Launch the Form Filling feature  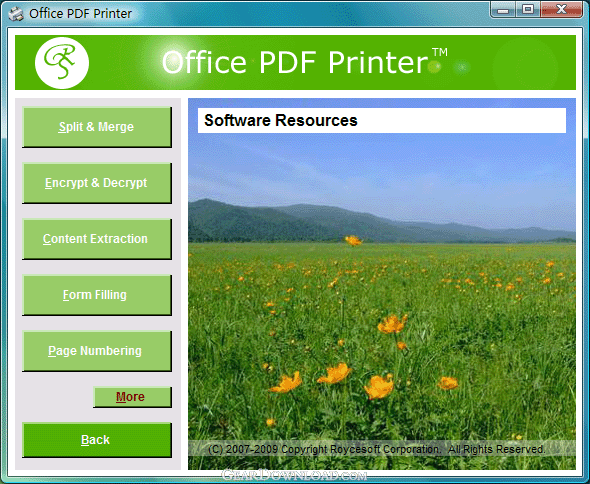tap(97, 295)
